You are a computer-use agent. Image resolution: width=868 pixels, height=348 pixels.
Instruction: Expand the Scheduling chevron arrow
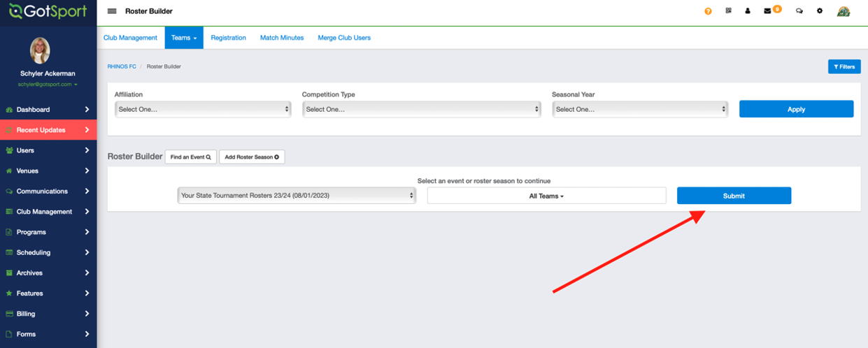pos(87,252)
